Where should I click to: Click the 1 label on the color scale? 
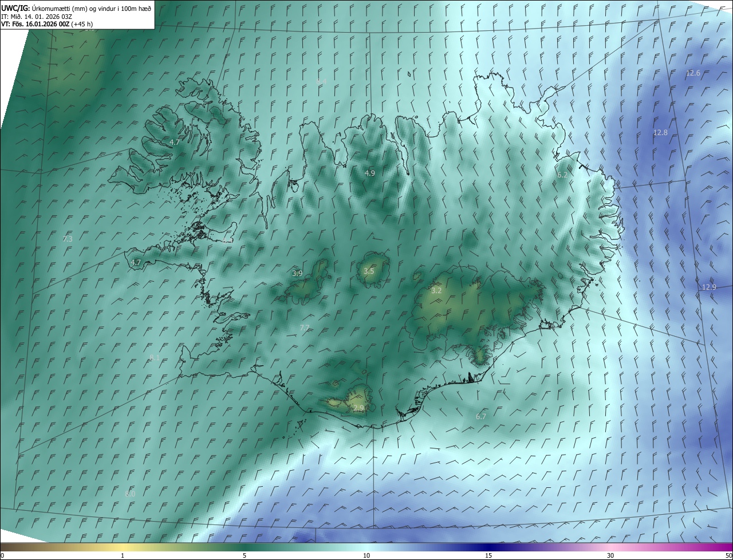[123, 555]
